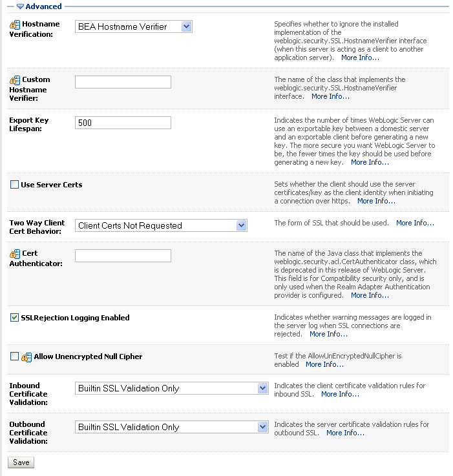
Task: Click the Cert Authenticator text box
Action: tap(123, 256)
